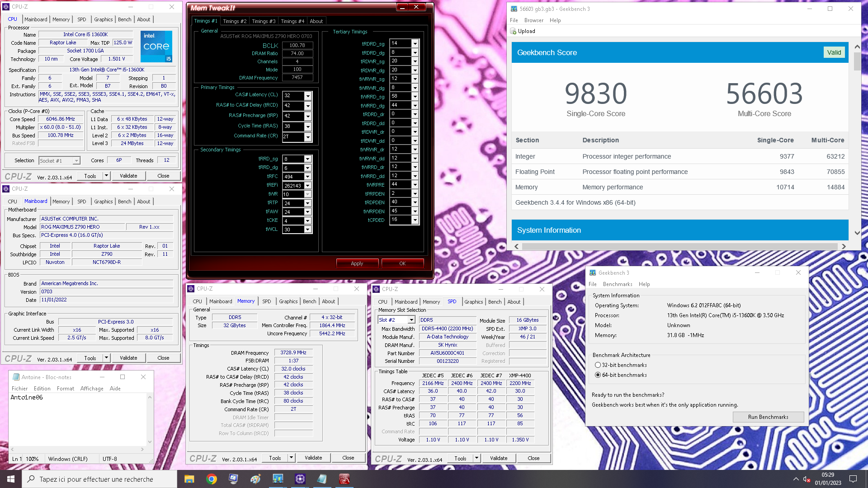The width and height of the screenshot is (868, 488).
Task: Click the Geekbench results vertical scrollbar thumb
Action: (857, 61)
